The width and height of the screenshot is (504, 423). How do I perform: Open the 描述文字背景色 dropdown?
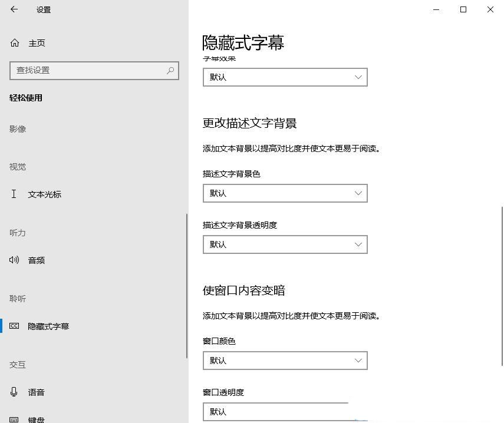(x=285, y=193)
